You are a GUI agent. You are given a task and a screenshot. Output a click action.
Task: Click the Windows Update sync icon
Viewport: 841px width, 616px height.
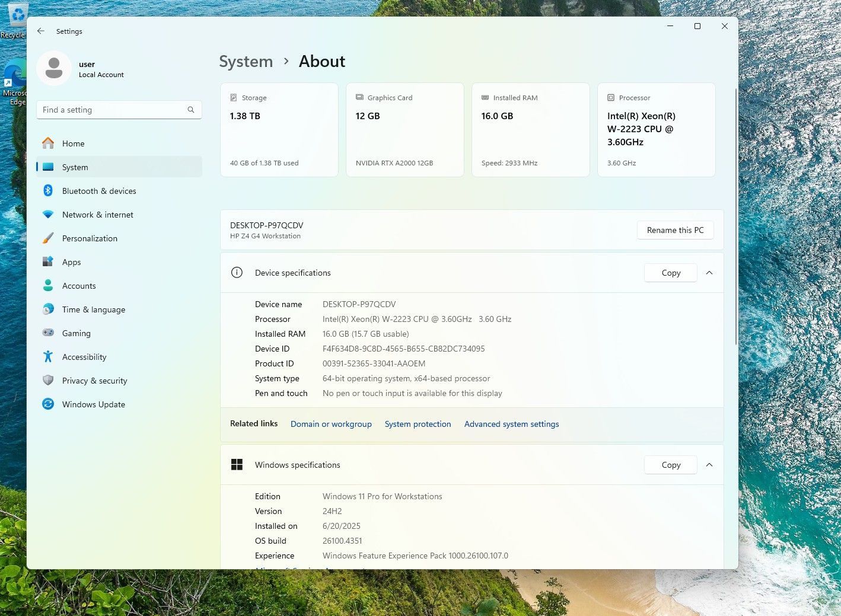48,404
